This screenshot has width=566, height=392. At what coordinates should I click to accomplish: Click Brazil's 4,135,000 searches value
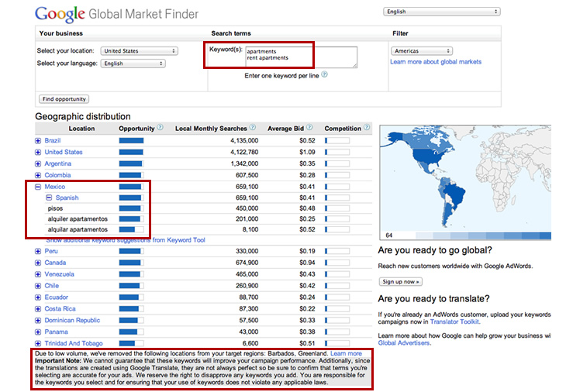point(244,141)
